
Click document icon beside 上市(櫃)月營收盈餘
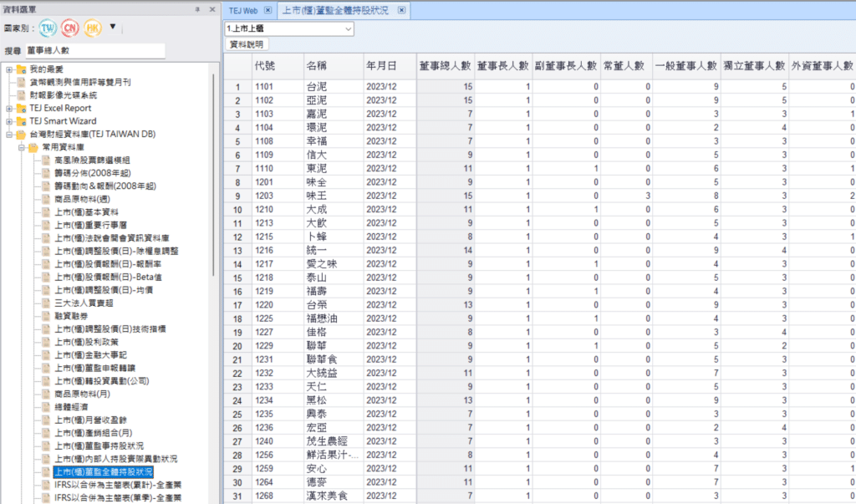(46, 420)
